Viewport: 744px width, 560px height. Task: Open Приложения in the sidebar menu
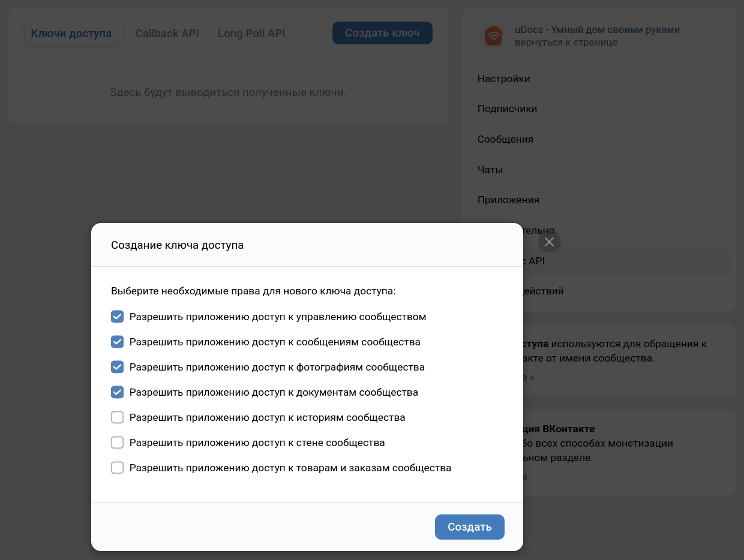[508, 200]
